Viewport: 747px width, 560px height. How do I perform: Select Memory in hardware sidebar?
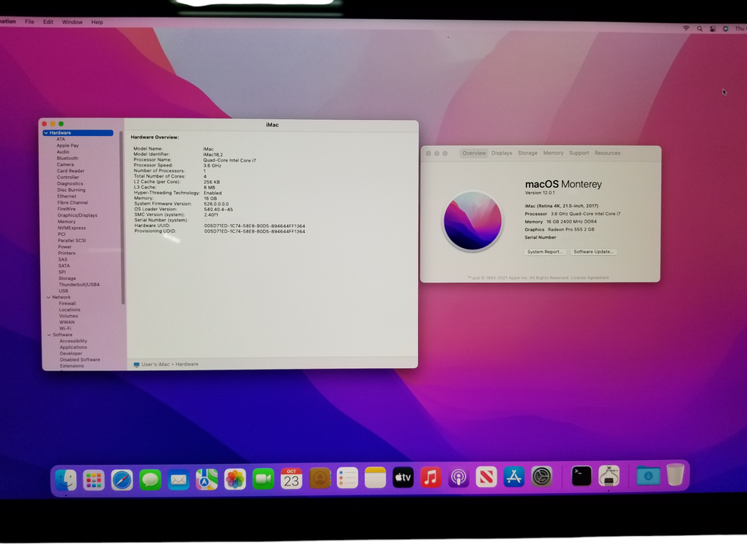66,222
